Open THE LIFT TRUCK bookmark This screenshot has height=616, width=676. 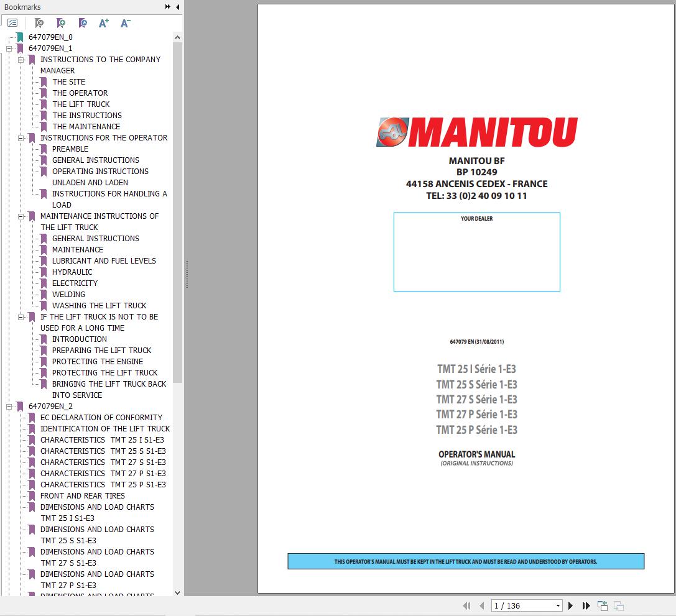point(81,104)
